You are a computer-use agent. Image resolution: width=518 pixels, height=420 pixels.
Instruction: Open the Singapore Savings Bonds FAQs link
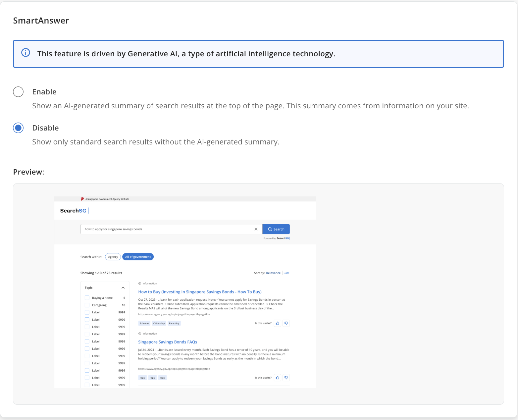[x=168, y=341]
